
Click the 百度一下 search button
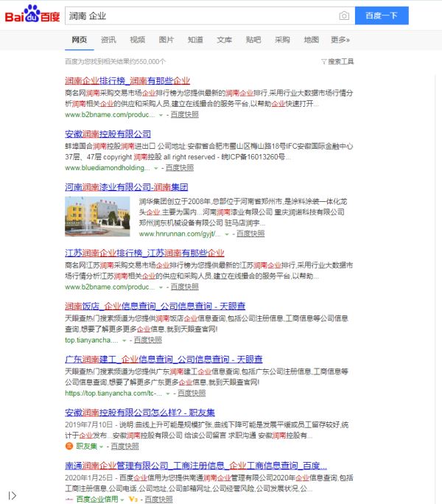coord(382,15)
